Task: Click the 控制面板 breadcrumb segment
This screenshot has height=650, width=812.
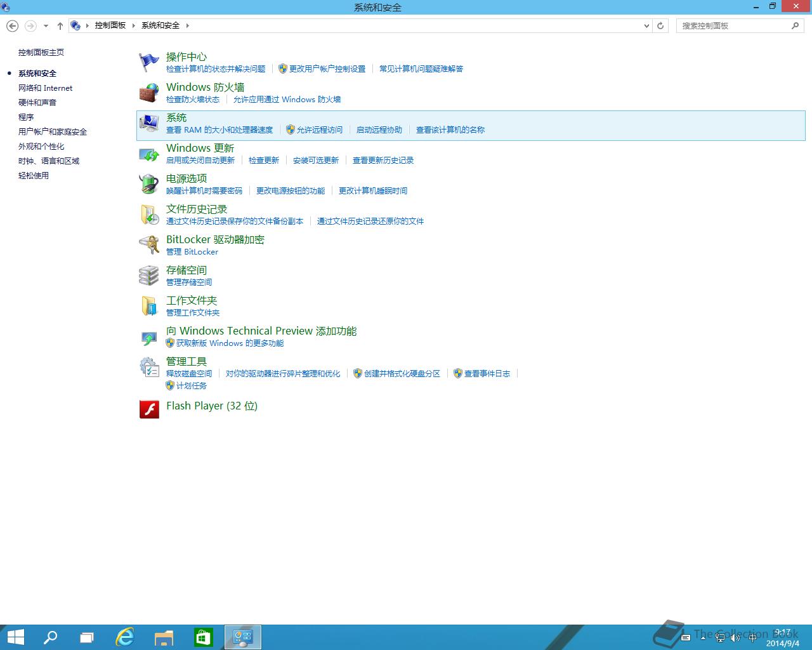Action: click(110, 25)
